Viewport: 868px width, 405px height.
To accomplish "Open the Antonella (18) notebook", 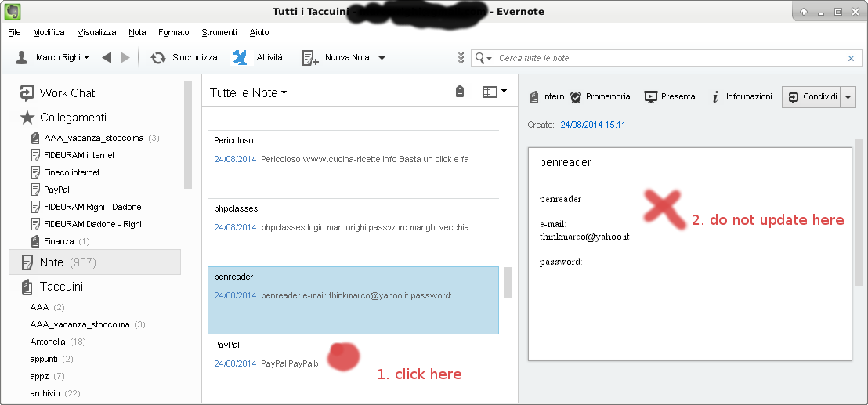I will pyautogui.click(x=57, y=342).
